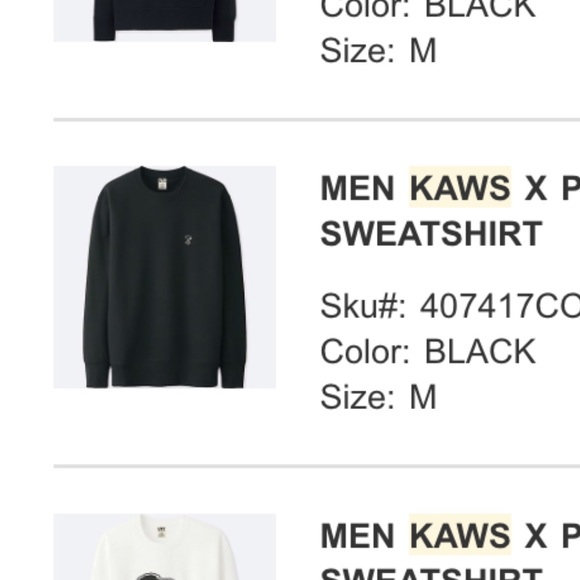This screenshot has width=580, height=580.
Task: Click the partially visible SWEATSHIRT text at bottom
Action: pyautogui.click(x=431, y=576)
